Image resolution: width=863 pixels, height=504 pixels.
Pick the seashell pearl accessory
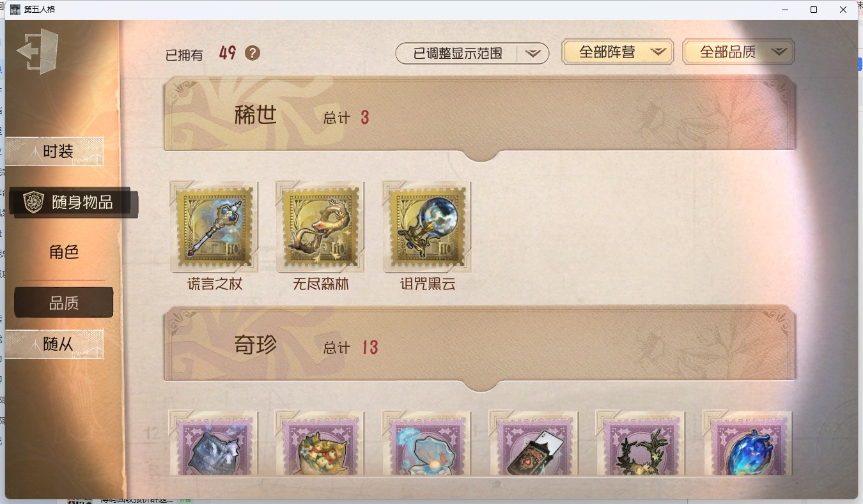(x=426, y=443)
